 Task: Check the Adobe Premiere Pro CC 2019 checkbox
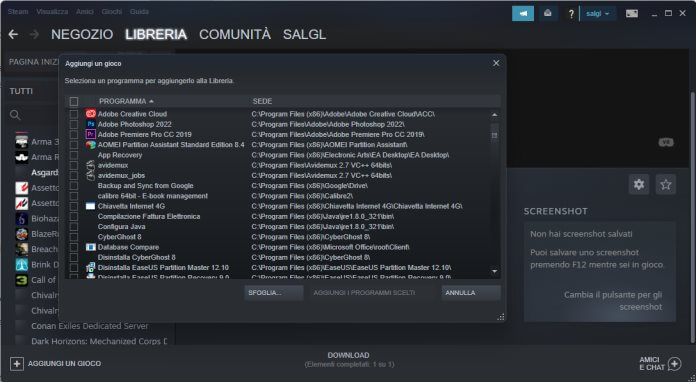click(x=74, y=134)
